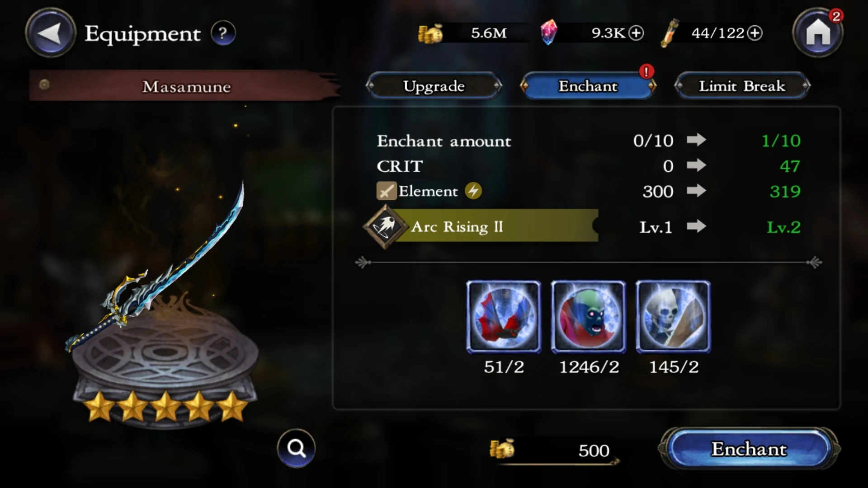This screenshot has width=868, height=488.
Task: Inspect weapon with magnifier button
Action: point(296,448)
